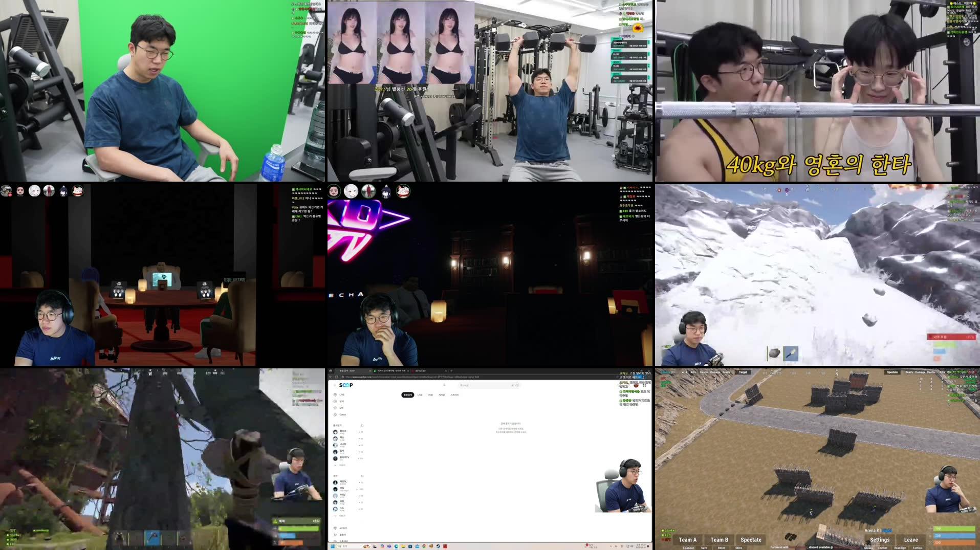Screen dimensions: 980x550
Task: Select RoadSign armor option in arena game
Action: [x=900, y=548]
